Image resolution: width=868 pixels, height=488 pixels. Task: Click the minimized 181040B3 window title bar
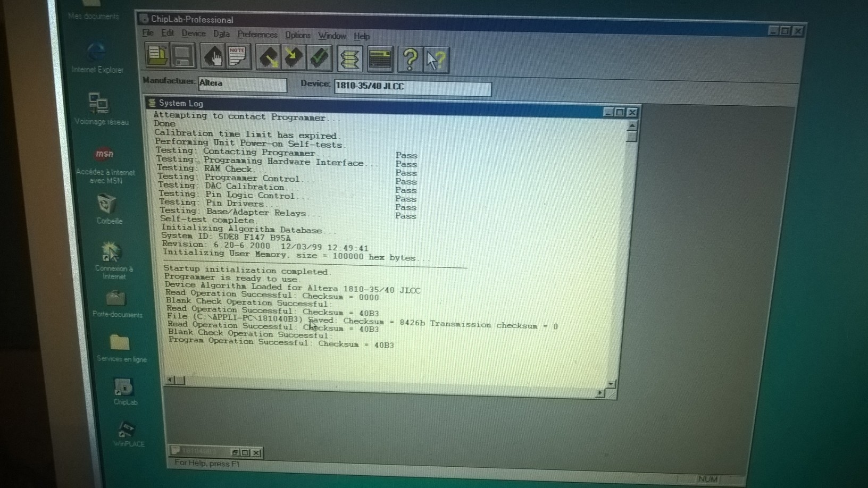(x=199, y=451)
